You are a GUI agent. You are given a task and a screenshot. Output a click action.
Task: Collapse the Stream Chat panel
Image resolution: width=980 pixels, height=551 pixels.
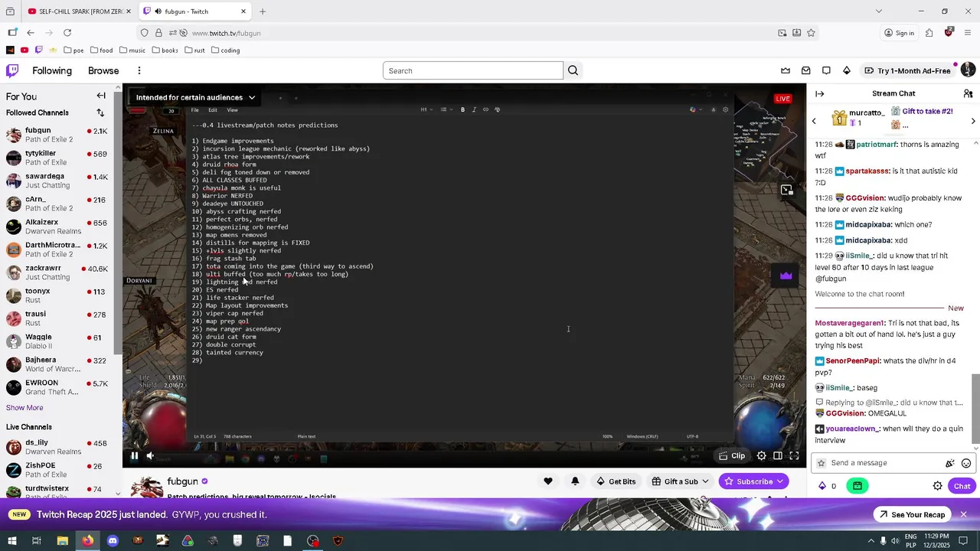tap(820, 93)
